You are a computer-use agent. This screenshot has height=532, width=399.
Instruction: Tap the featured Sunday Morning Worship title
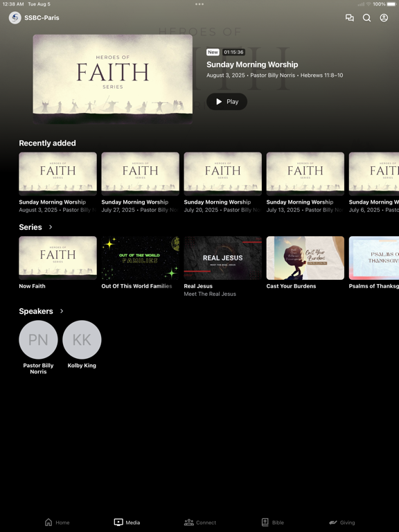coord(252,64)
